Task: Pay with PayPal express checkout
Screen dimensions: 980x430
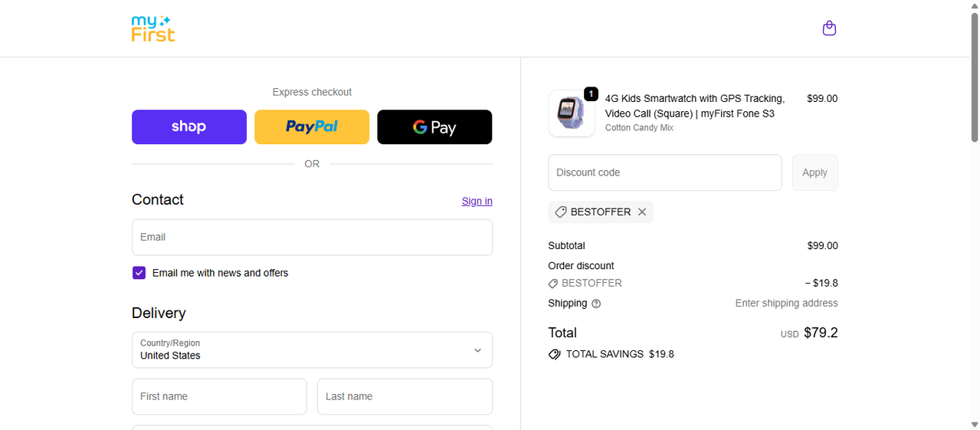Action: coord(312,127)
